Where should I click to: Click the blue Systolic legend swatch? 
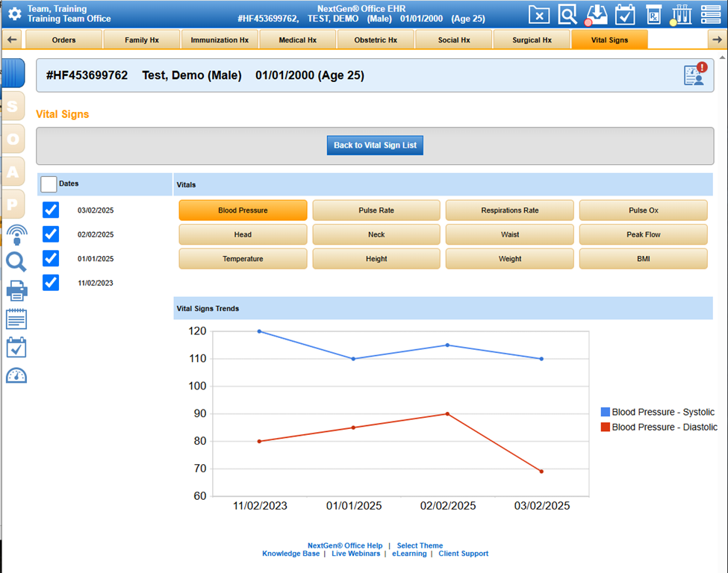tap(606, 413)
